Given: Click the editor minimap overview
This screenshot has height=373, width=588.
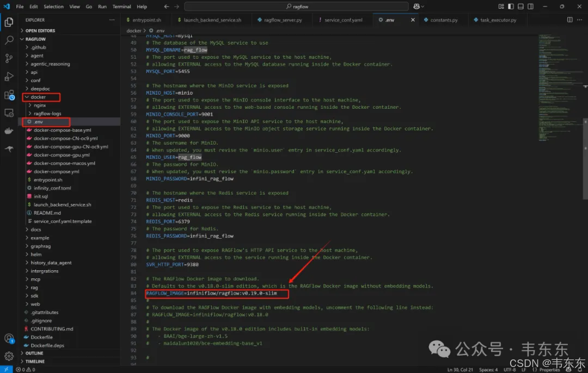Looking at the screenshot, I should click(x=560, y=88).
